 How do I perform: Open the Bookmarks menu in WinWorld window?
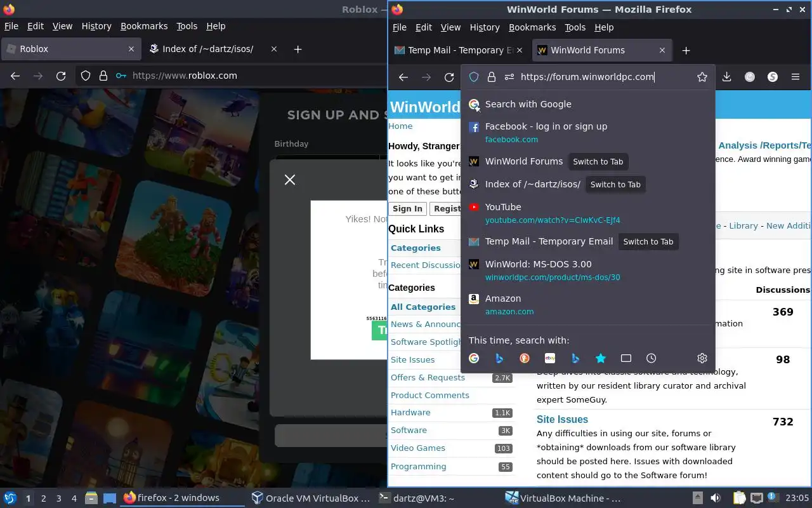pos(532,27)
